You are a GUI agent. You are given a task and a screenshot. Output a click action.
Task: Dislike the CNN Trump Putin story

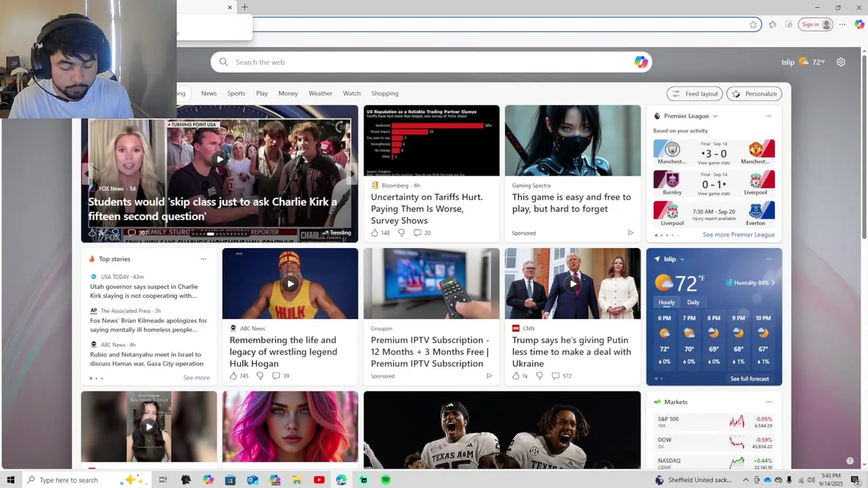[x=540, y=375]
